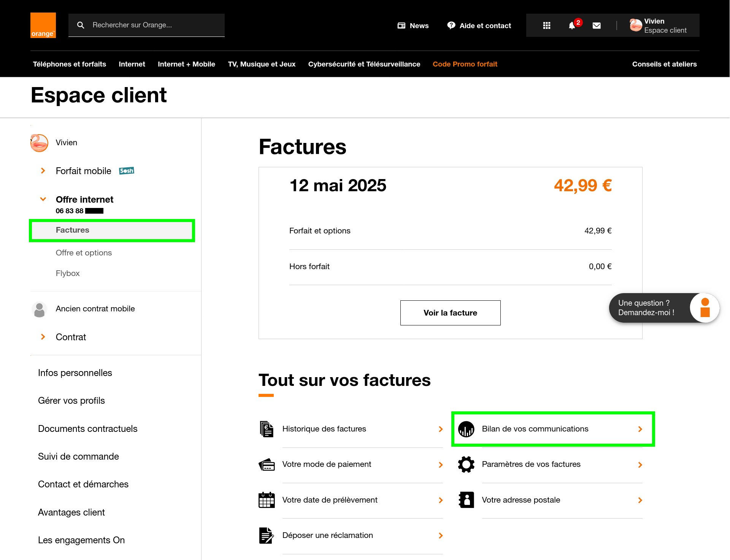
Task: Click the Bilan de vos communications arrow
Action: [640, 429]
